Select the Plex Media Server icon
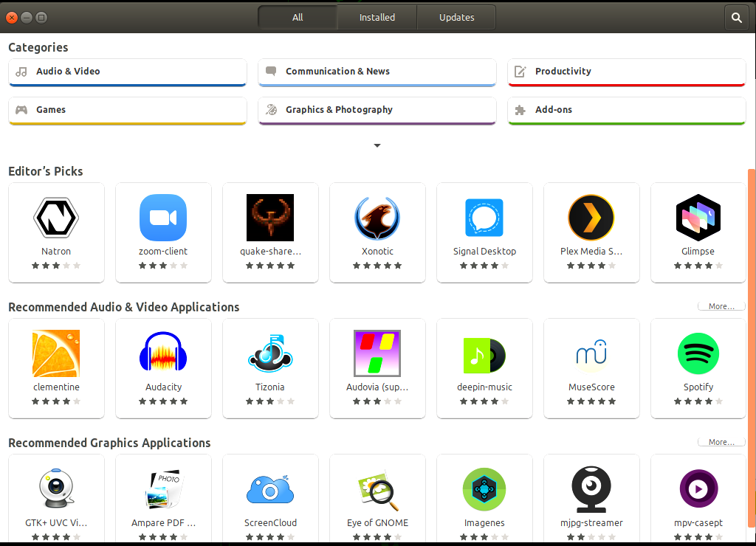The height and width of the screenshot is (546, 756). [x=591, y=218]
